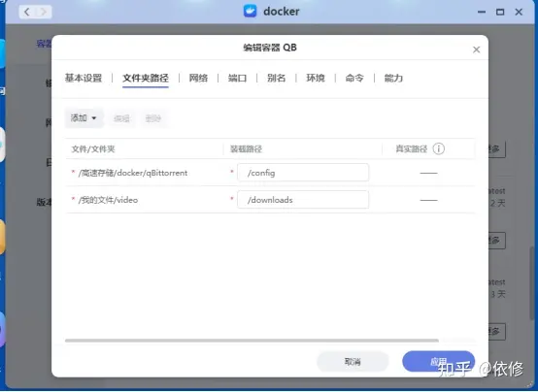Image resolution: width=538 pixels, height=392 pixels.
Task: Click the back navigation arrow in docker window
Action: pyautogui.click(x=27, y=12)
